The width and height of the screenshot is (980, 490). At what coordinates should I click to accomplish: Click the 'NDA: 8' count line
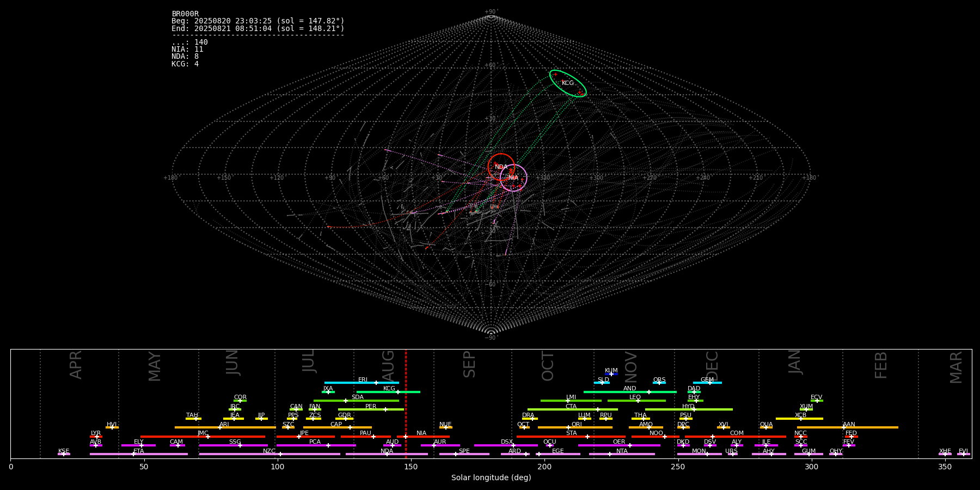click(x=185, y=57)
